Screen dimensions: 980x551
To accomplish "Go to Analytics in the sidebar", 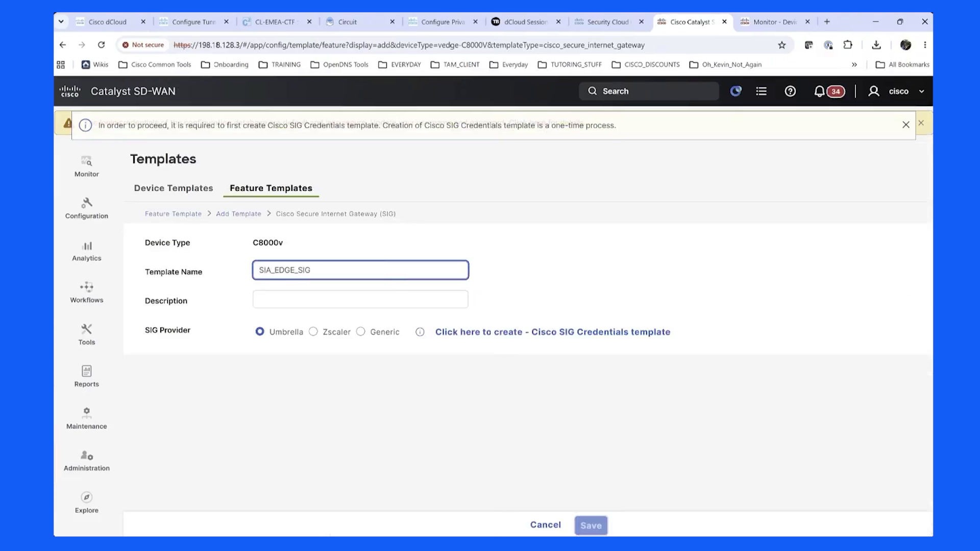I will [x=86, y=251].
